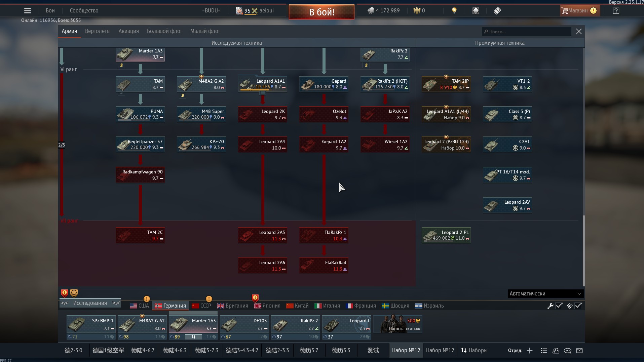
Task: Select Италия nation
Action: (327, 306)
